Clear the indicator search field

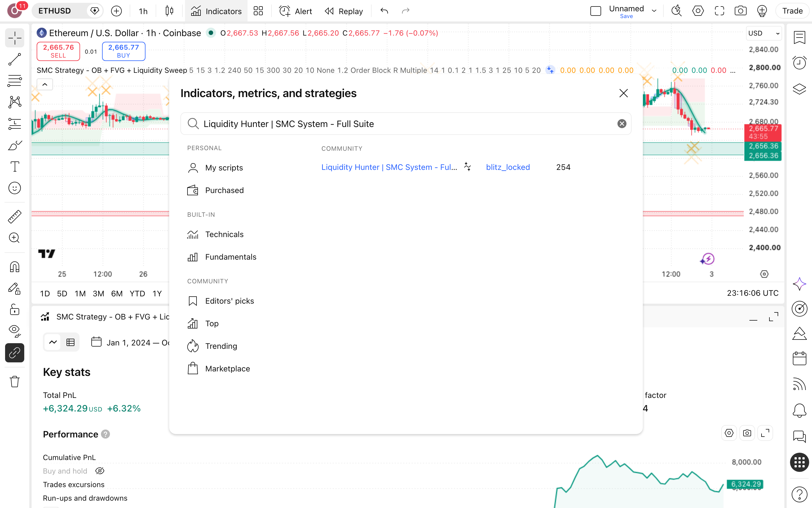[x=622, y=124]
